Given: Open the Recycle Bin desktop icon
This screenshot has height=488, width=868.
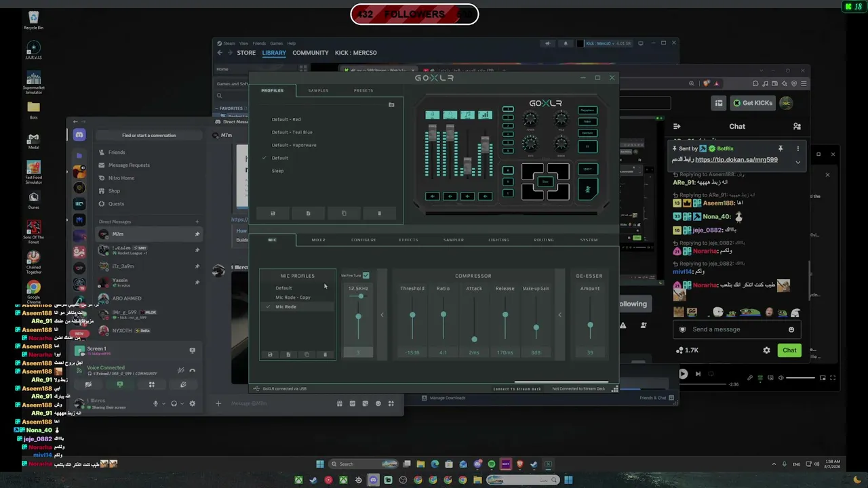Looking at the screenshot, I should [x=33, y=20].
